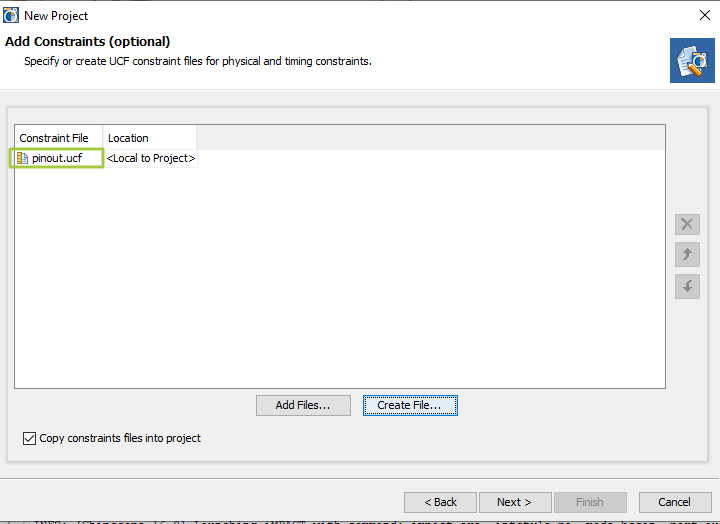The width and height of the screenshot is (720, 524).
Task: Click the New Project window icon
Action: tap(12, 16)
